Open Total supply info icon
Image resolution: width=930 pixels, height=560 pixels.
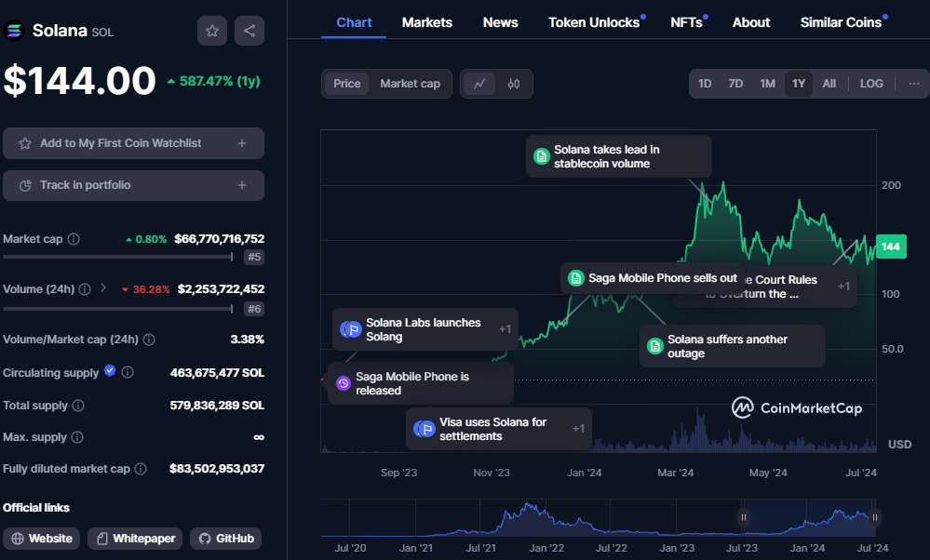[78, 406]
